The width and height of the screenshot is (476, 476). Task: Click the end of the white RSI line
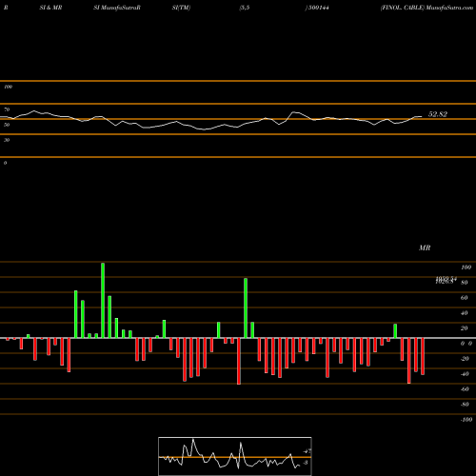pyautogui.click(x=422, y=116)
